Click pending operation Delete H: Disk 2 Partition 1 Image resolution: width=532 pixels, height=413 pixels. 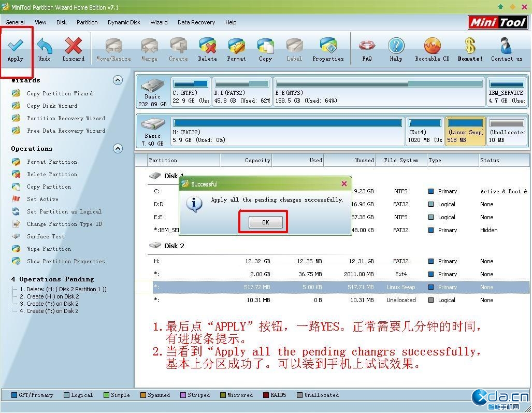(63, 289)
